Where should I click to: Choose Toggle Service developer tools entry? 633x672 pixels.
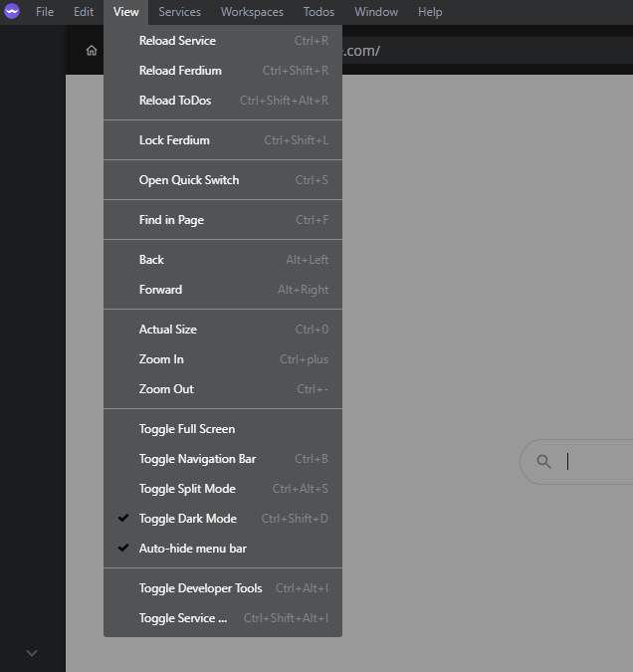coord(223,618)
